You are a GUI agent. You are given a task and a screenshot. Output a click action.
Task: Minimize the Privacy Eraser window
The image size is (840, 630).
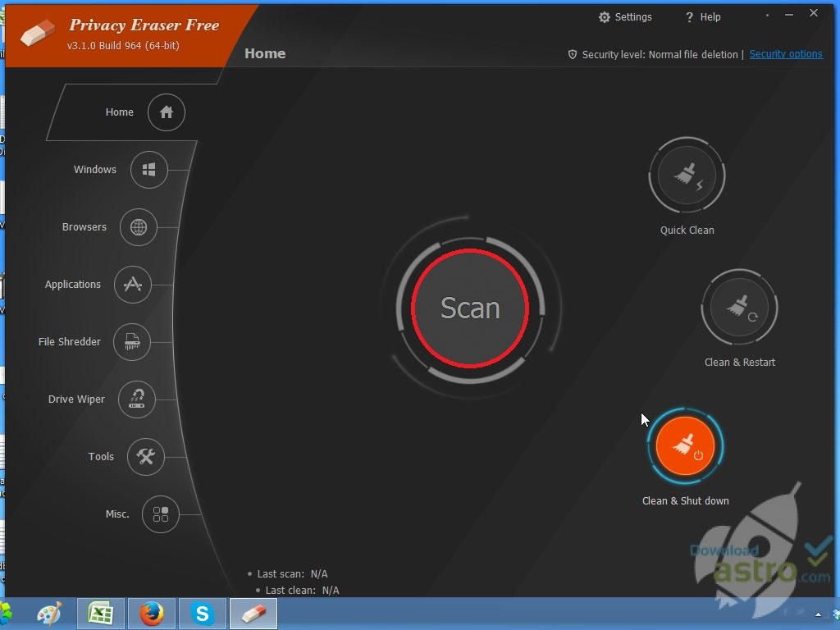(789, 15)
